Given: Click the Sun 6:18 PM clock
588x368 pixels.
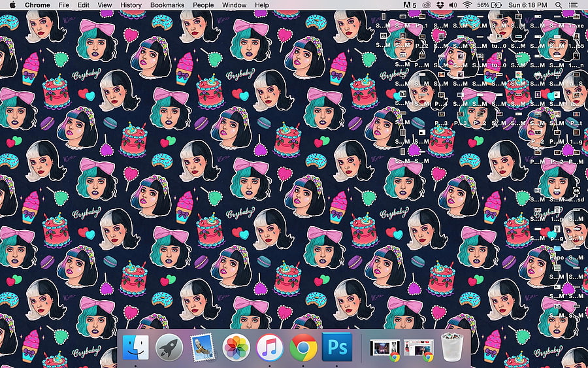Looking at the screenshot, I should pos(528,5).
